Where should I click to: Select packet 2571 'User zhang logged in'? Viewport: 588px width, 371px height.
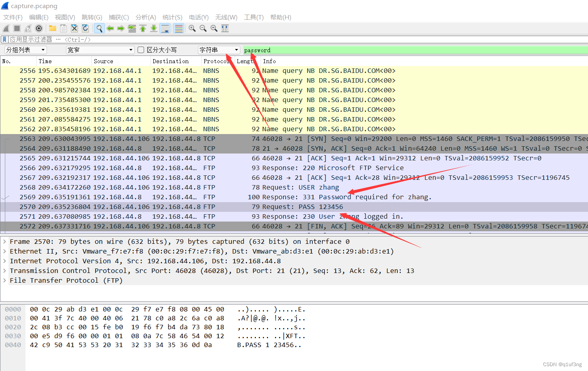(294, 217)
